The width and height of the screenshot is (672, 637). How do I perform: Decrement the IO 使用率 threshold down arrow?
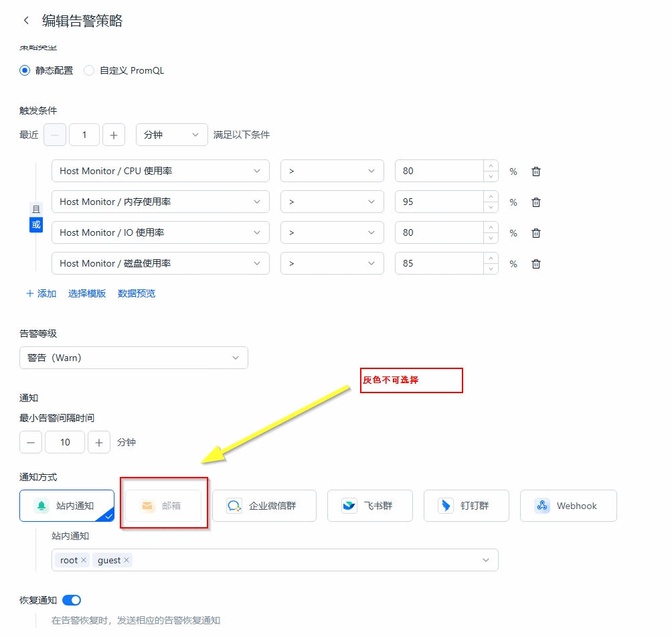[491, 238]
